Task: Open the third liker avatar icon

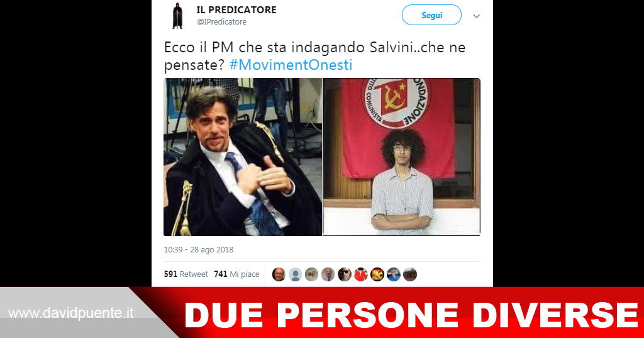Action: (x=312, y=274)
